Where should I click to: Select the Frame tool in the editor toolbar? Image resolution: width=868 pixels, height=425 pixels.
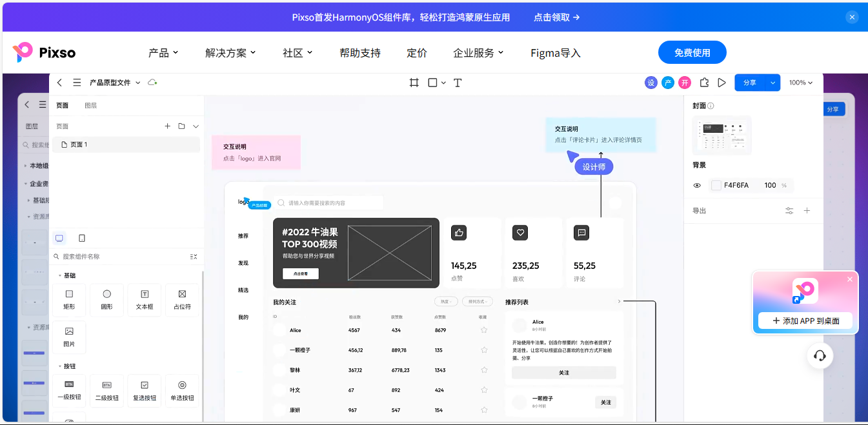click(414, 83)
